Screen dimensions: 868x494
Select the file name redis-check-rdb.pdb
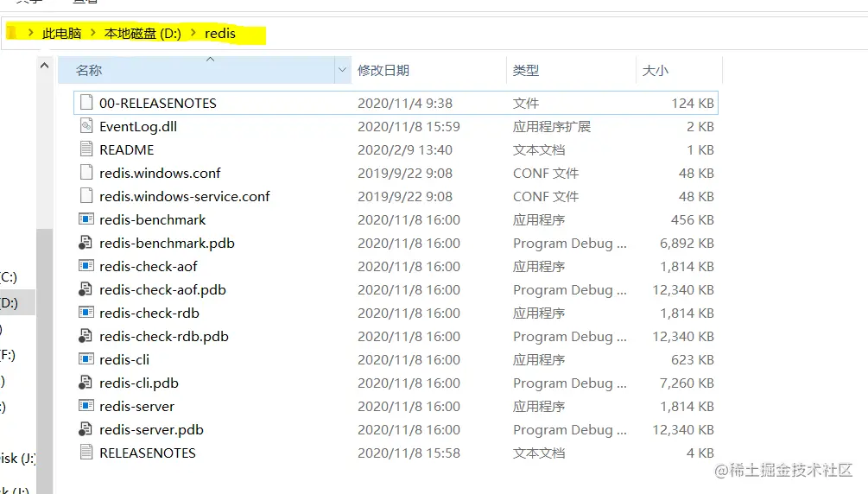tap(164, 336)
